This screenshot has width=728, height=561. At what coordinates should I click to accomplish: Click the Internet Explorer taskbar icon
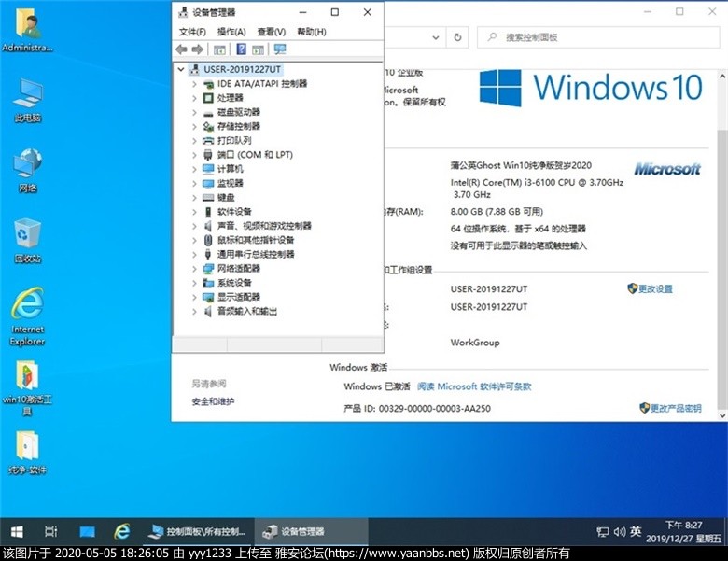click(x=122, y=532)
